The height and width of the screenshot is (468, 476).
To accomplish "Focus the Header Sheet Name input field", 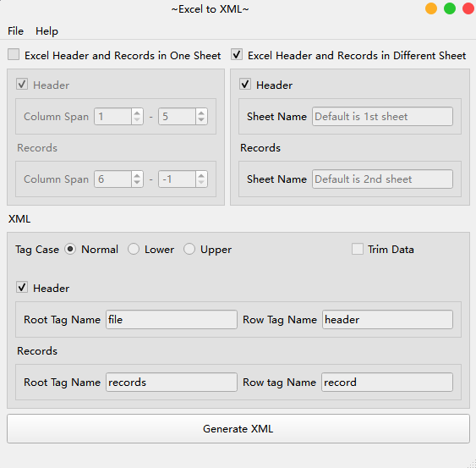I will pos(382,117).
